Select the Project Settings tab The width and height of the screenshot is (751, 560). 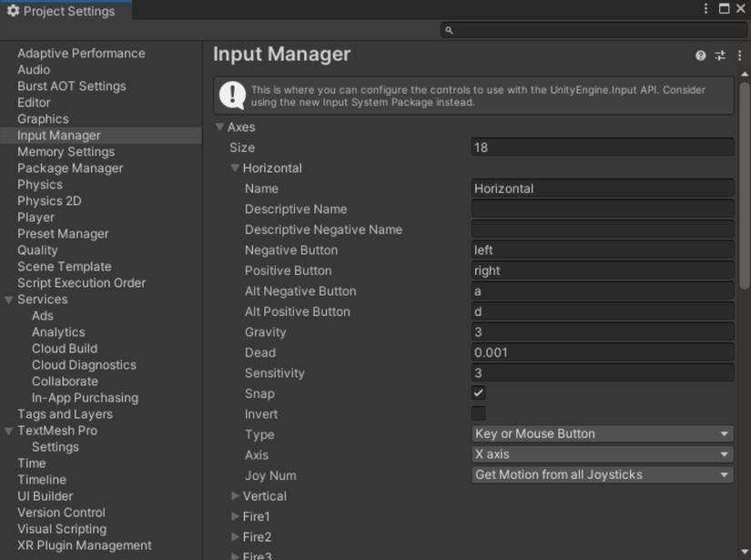66,11
